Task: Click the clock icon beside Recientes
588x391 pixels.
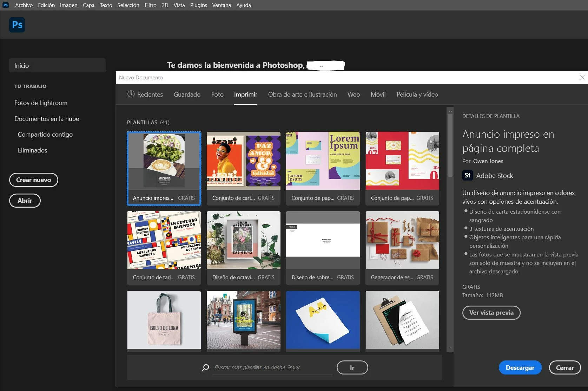Action: pos(131,94)
